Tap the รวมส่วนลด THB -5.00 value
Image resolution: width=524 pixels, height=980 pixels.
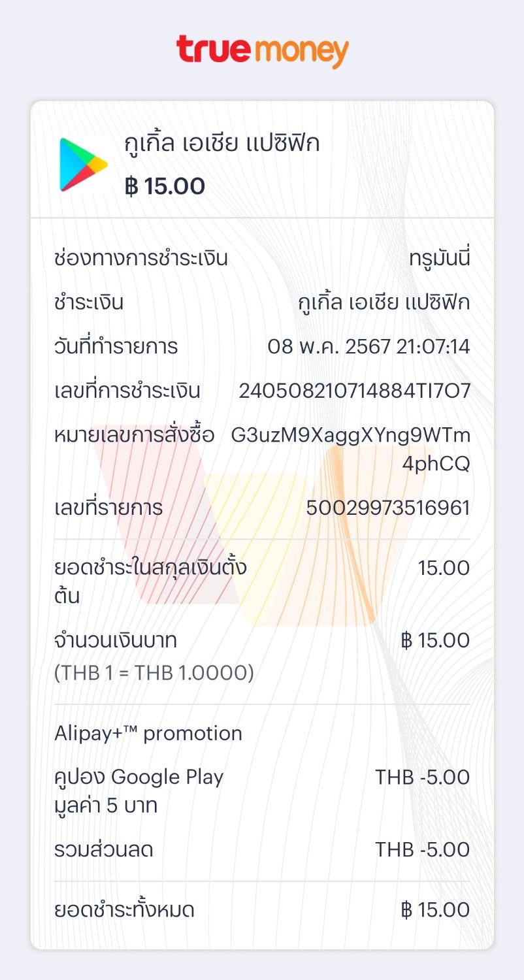coord(423,850)
